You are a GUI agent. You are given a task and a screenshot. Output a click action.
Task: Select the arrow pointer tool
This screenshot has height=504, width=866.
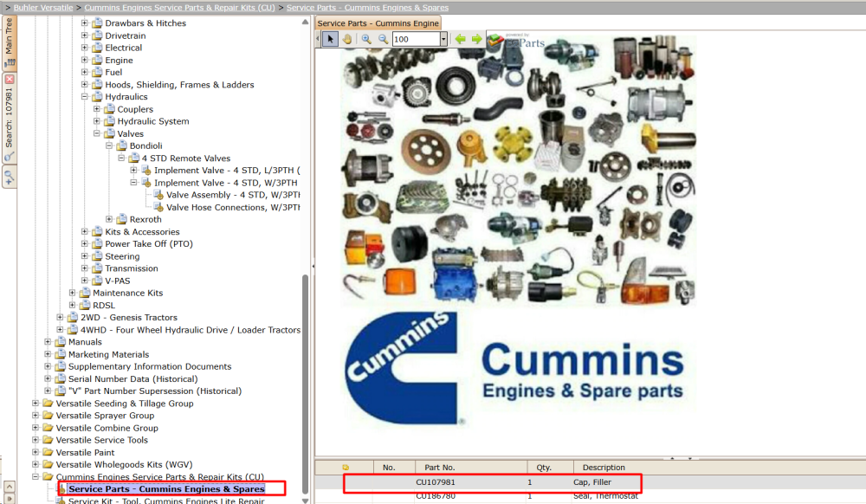point(330,39)
